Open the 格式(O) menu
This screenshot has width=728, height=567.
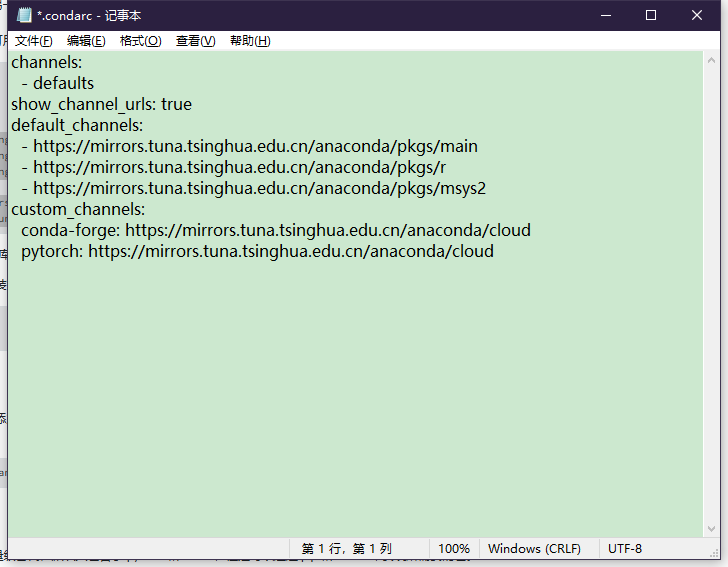click(140, 41)
